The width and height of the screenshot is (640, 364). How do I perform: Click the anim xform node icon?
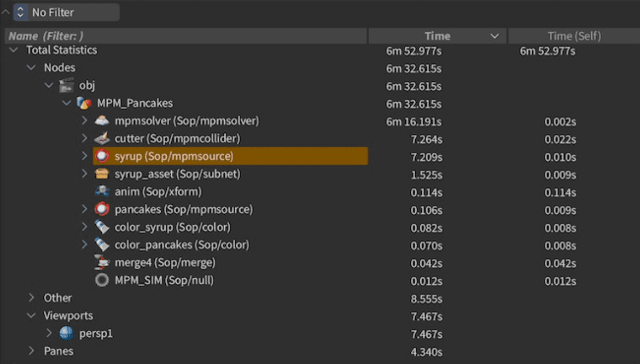tap(102, 192)
